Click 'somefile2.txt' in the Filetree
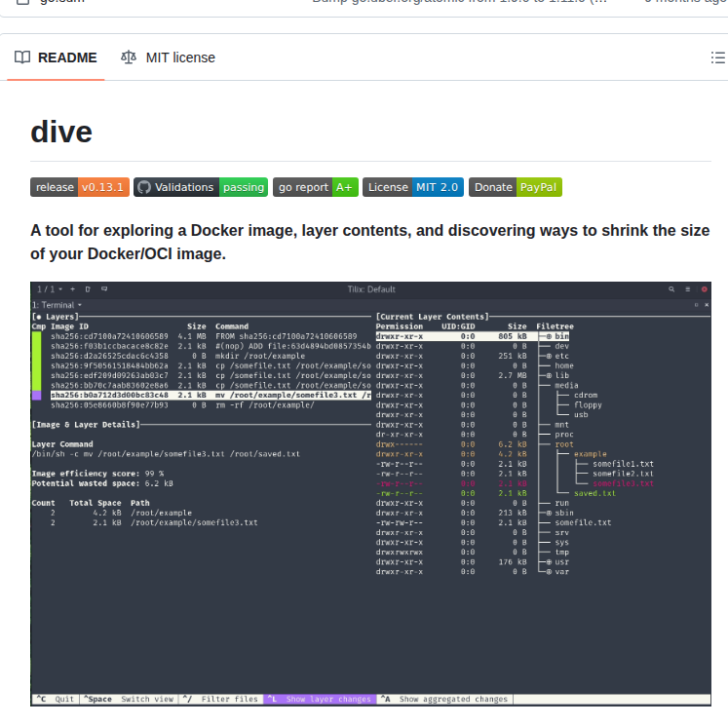Screen dimensions: 728x726 pos(623,474)
